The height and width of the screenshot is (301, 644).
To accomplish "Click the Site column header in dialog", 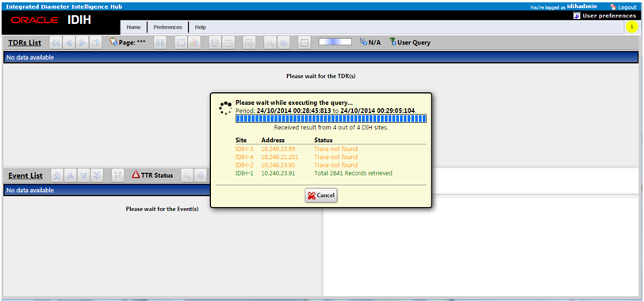I will click(241, 141).
